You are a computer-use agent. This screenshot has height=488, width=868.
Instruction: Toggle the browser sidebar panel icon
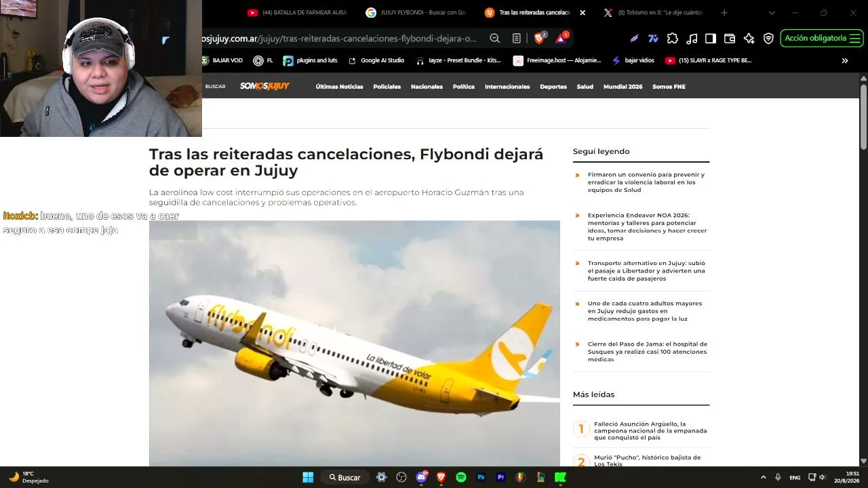[x=711, y=39]
